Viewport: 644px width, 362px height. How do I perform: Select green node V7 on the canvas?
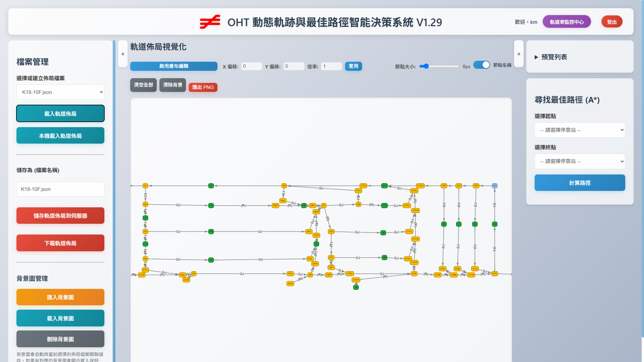[x=459, y=224]
